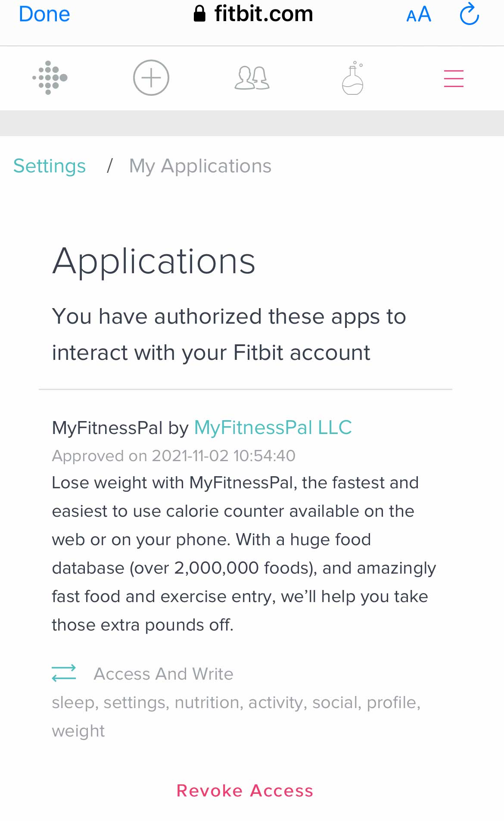
Task: Open Safari text size AA controls
Action: 418,14
